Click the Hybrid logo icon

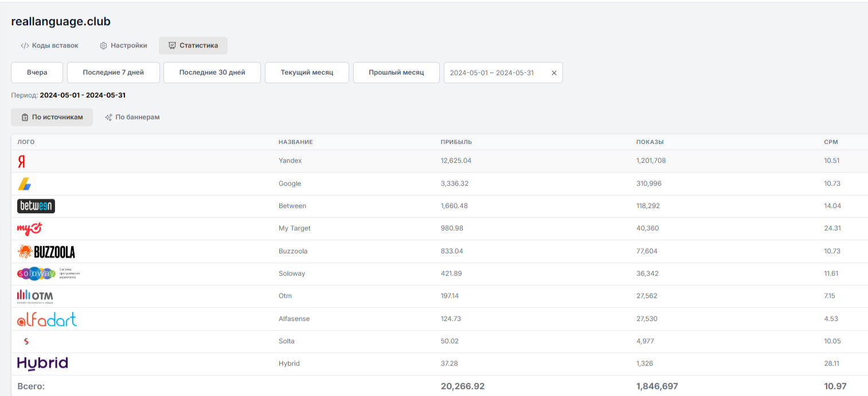pyautogui.click(x=42, y=363)
